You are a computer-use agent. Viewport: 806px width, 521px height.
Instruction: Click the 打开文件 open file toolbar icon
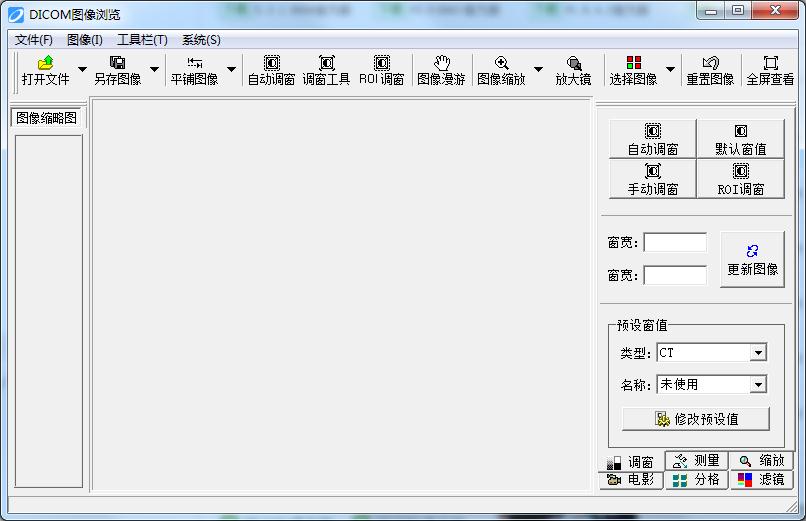(45, 70)
